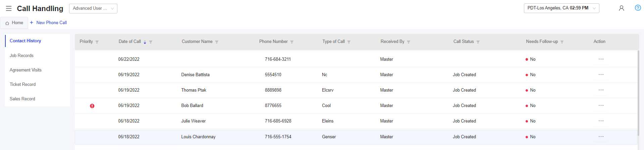Click the red priority alert on Bob Ballard
This screenshot has height=150, width=644.
point(92,106)
